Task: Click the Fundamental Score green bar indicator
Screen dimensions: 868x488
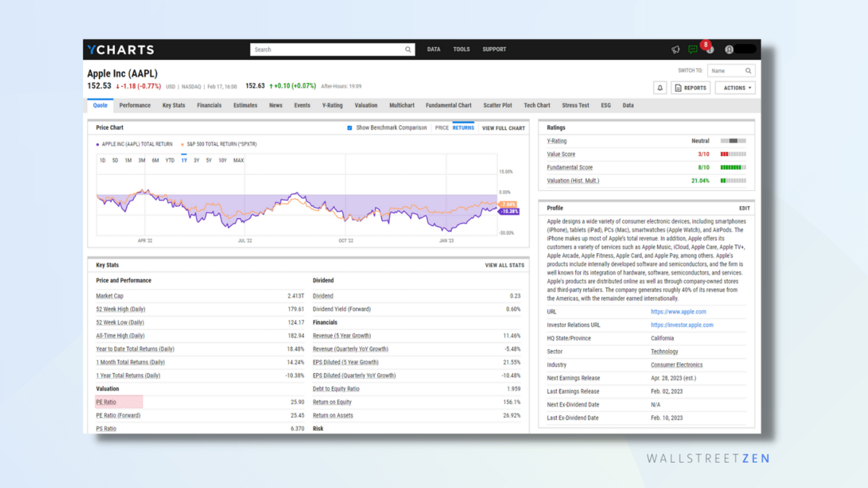Action: pyautogui.click(x=733, y=168)
